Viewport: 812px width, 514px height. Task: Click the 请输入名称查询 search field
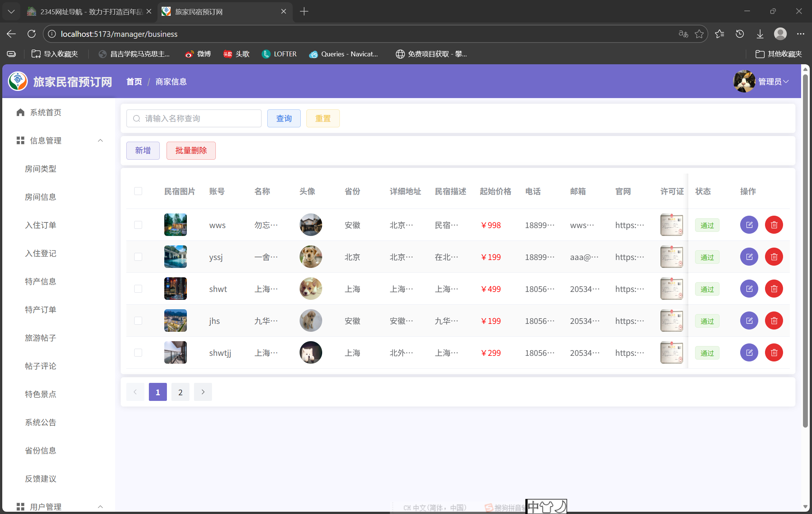click(194, 118)
